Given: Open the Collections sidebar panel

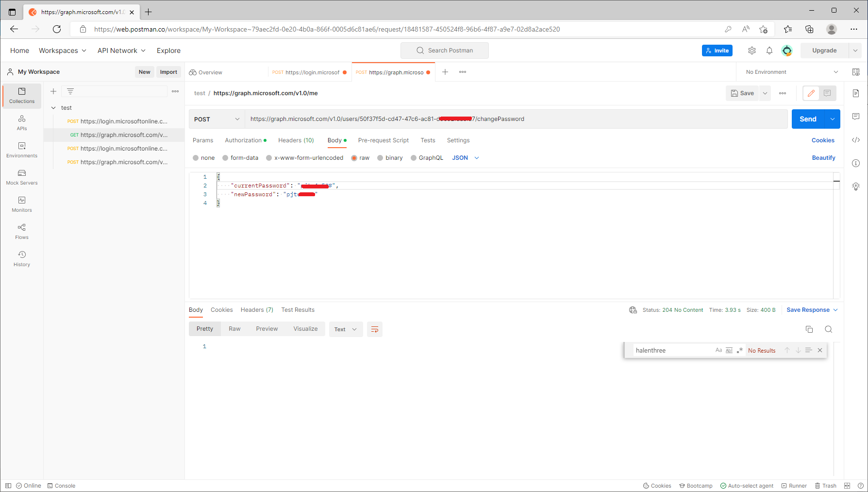Looking at the screenshot, I should pos(22,95).
